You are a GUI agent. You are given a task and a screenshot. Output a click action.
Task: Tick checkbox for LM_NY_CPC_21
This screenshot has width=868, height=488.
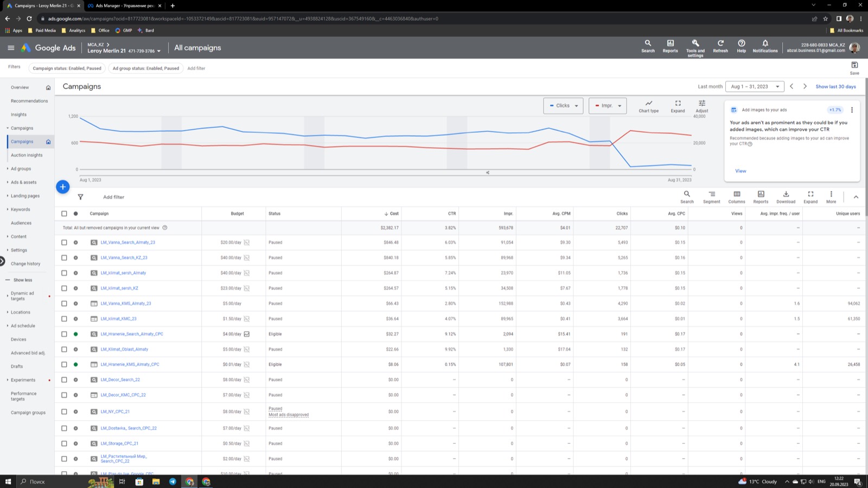pyautogui.click(x=64, y=411)
